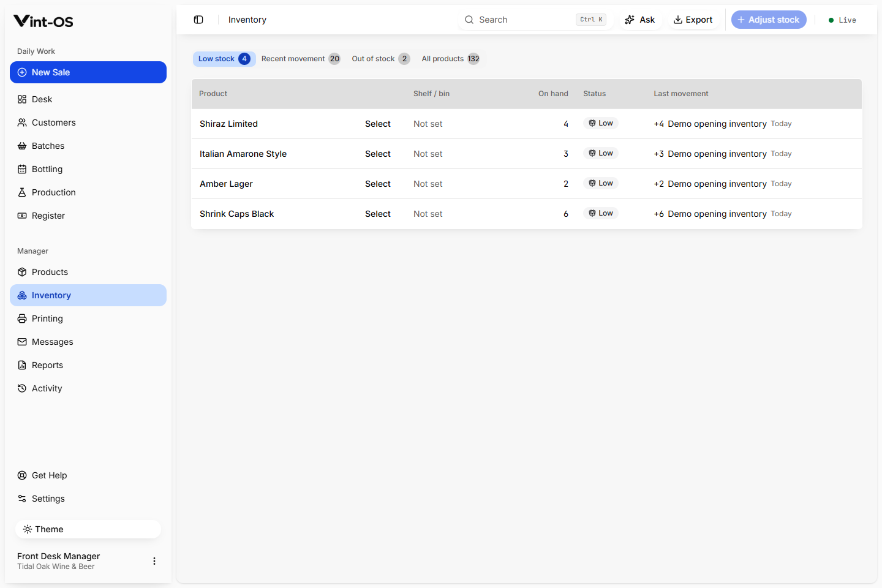Click Low badge for Shrink Caps Black
The image size is (882, 588).
[601, 213]
